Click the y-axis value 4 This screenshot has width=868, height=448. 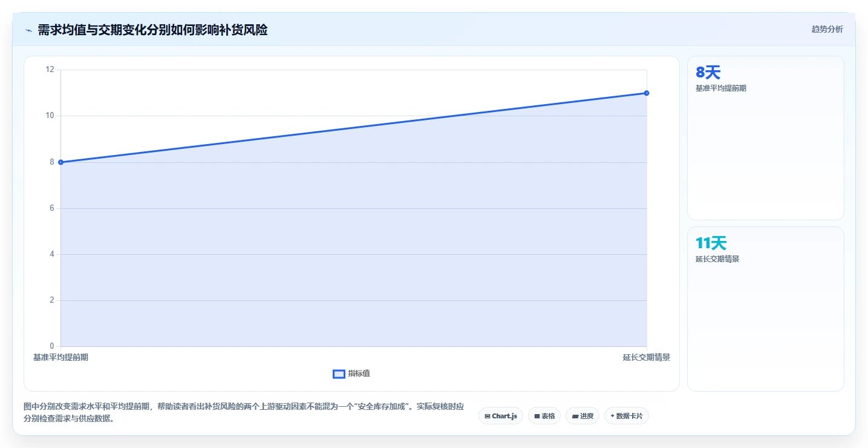click(x=52, y=254)
